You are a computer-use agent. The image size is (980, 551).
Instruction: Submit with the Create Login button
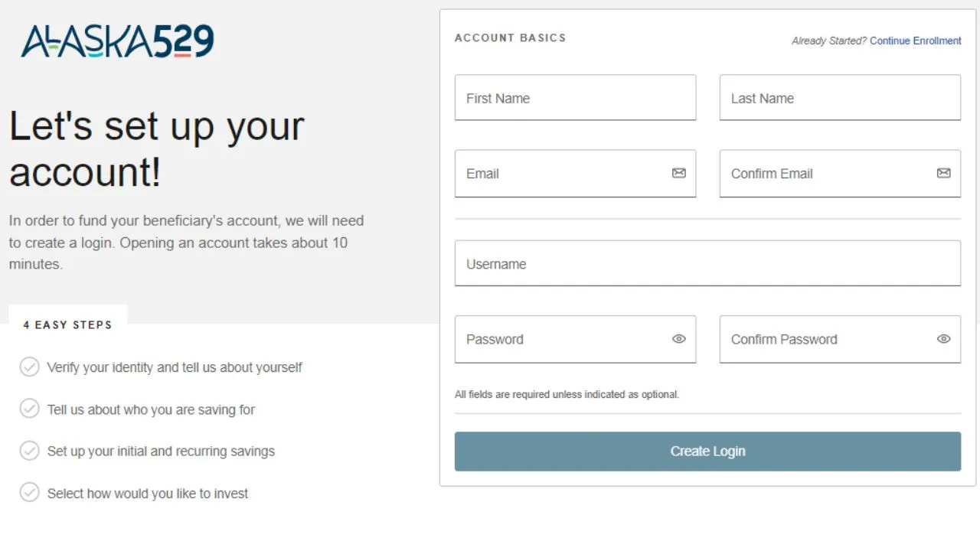[707, 452]
